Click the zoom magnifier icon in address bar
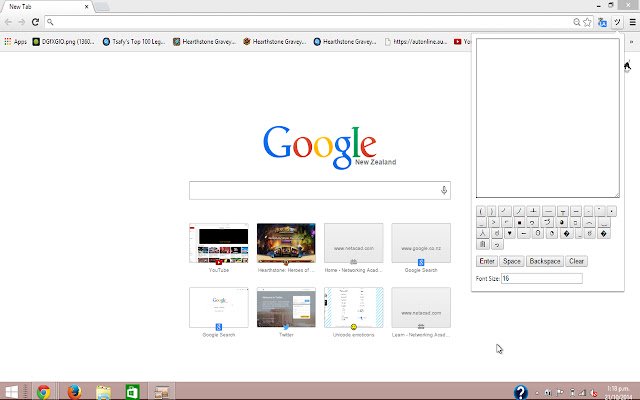Viewport: 640px width, 400px height. click(x=576, y=22)
